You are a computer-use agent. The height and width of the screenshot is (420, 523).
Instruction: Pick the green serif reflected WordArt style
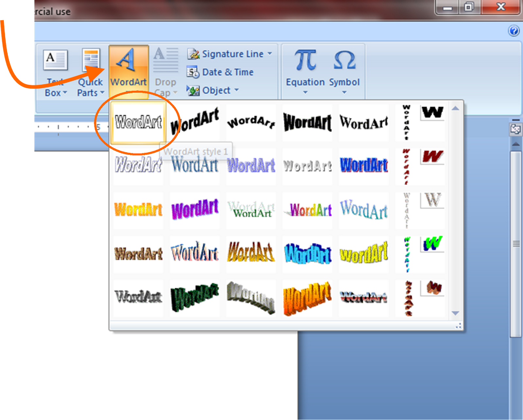[251, 210]
